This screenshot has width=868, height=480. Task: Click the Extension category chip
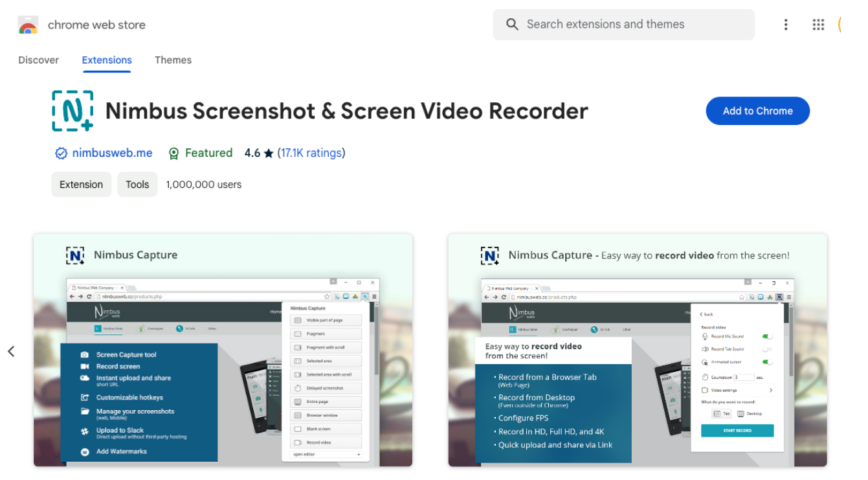click(81, 185)
